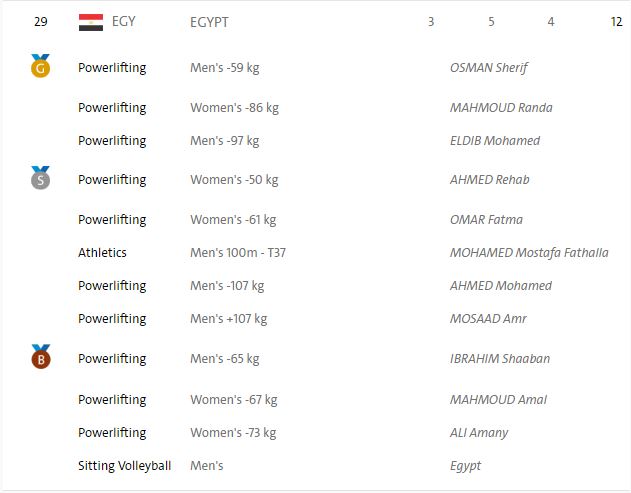Screen dimensions: 631x493
Task: Open OMAR Fatma athlete page
Action: pos(486,220)
